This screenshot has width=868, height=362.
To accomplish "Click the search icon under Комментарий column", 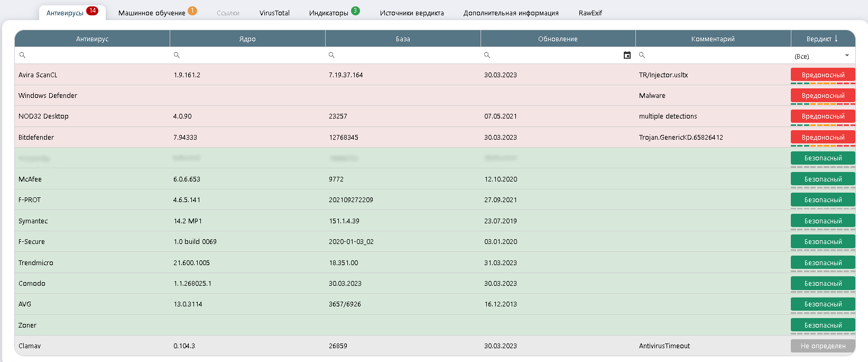I will (642, 55).
